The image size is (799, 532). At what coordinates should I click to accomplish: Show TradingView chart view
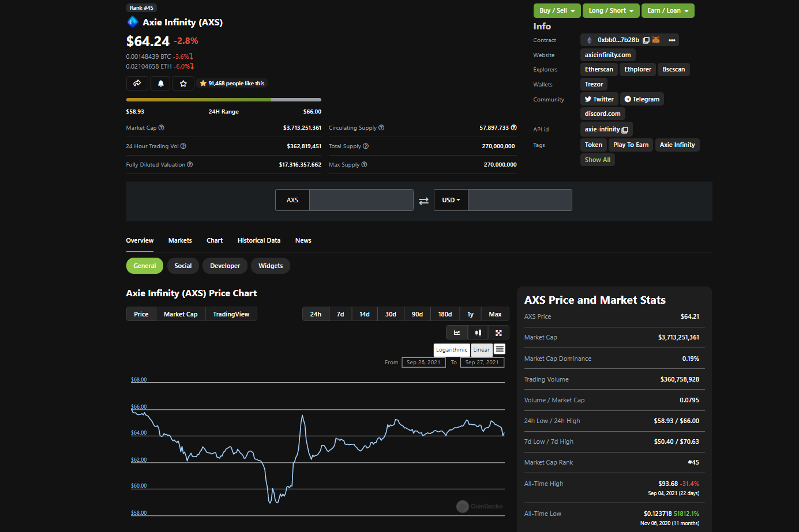[231, 314]
